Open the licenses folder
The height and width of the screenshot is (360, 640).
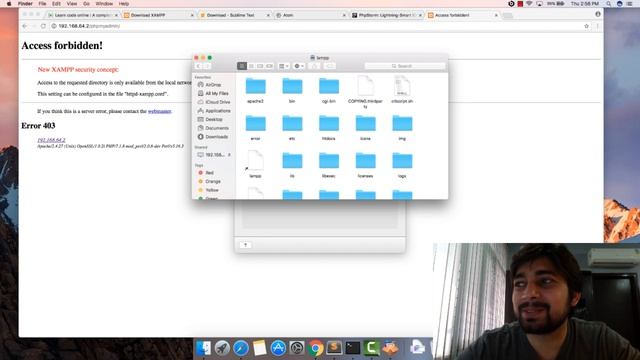point(365,161)
